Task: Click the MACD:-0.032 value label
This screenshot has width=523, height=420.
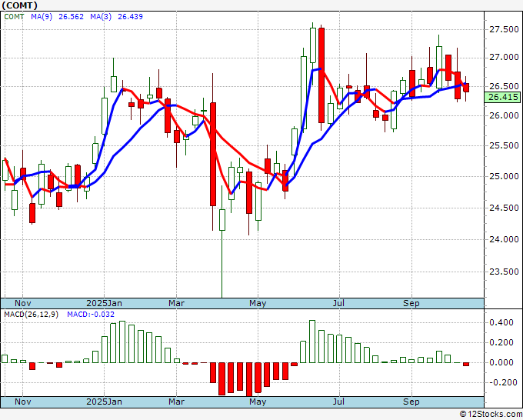Action: [x=91, y=315]
